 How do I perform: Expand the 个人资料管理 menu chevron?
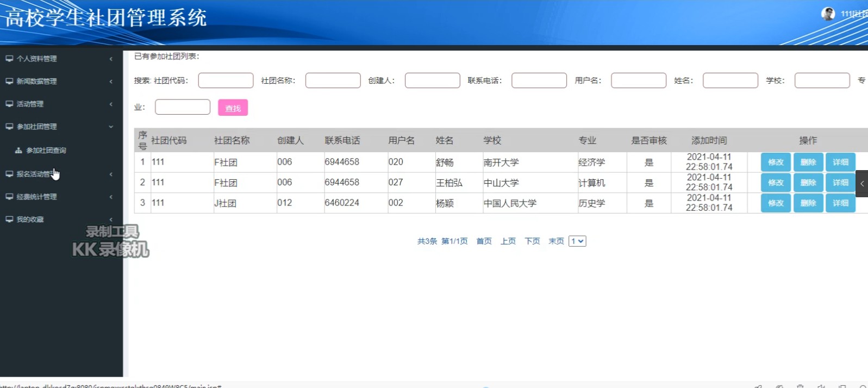click(111, 59)
